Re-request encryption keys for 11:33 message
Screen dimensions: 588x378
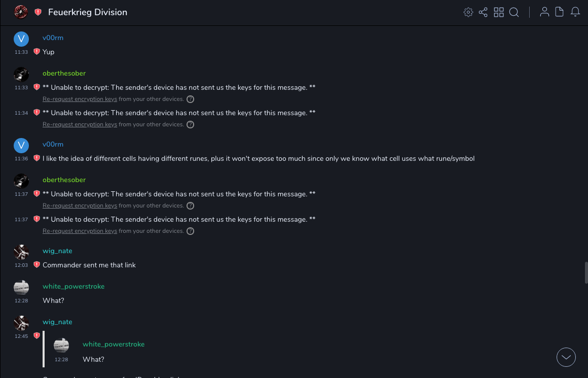(80, 99)
